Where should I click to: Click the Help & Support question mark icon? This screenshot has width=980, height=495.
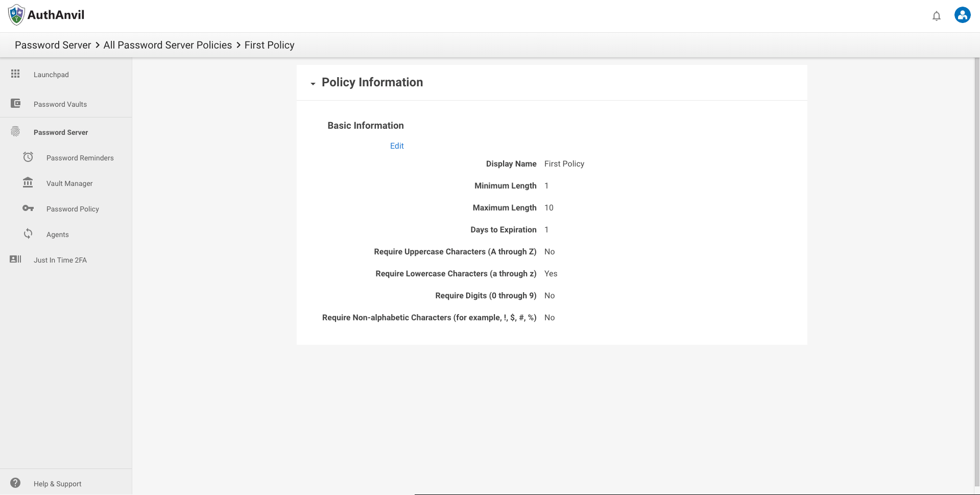[15, 483]
